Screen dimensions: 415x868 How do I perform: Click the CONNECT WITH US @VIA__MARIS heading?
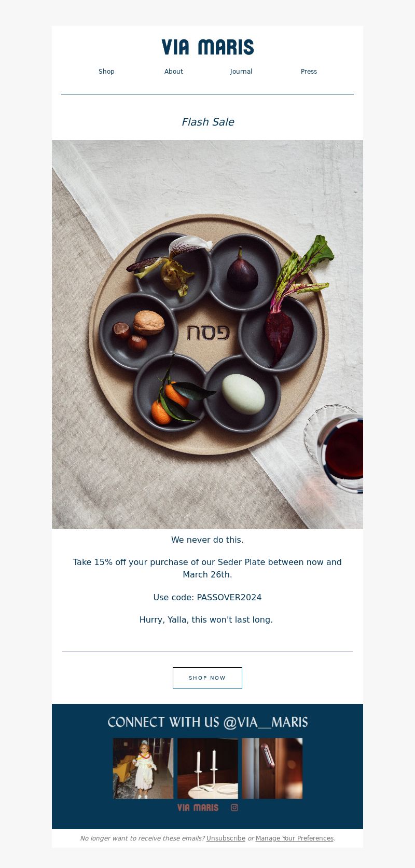tap(208, 722)
